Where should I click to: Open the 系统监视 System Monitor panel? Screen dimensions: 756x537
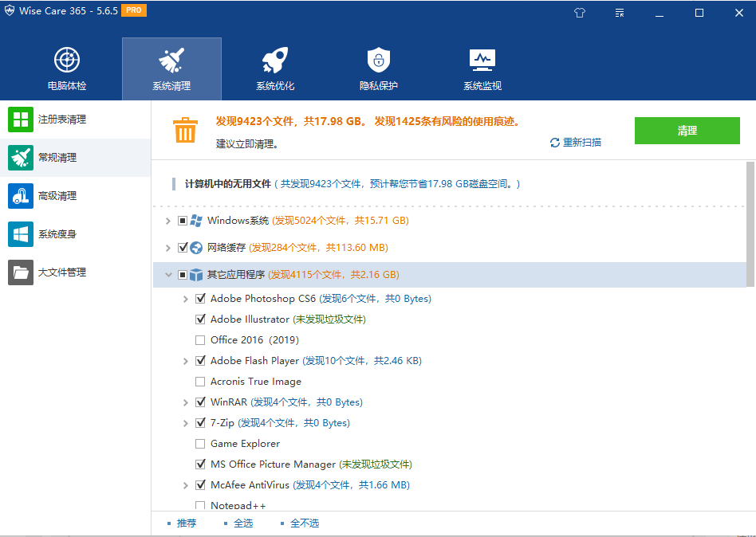click(481, 68)
